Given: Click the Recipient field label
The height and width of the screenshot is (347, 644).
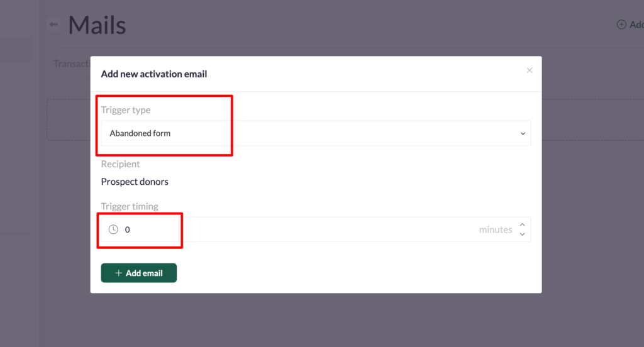Looking at the screenshot, I should pos(121,164).
